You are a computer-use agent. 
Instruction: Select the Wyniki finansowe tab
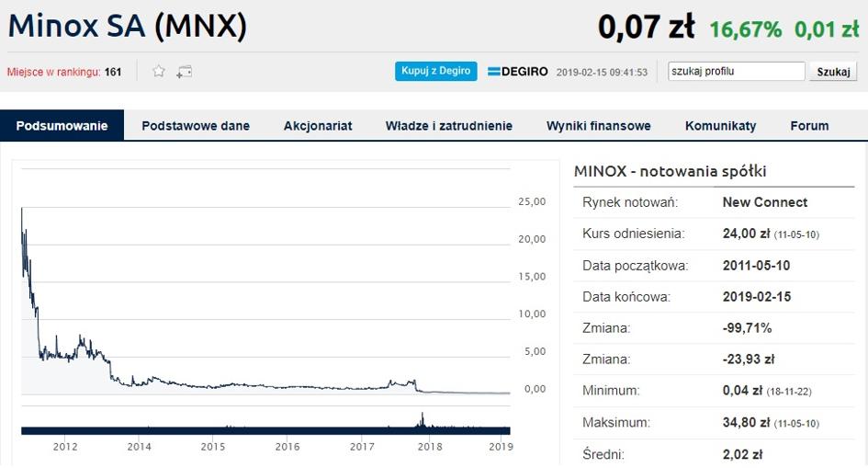(599, 126)
